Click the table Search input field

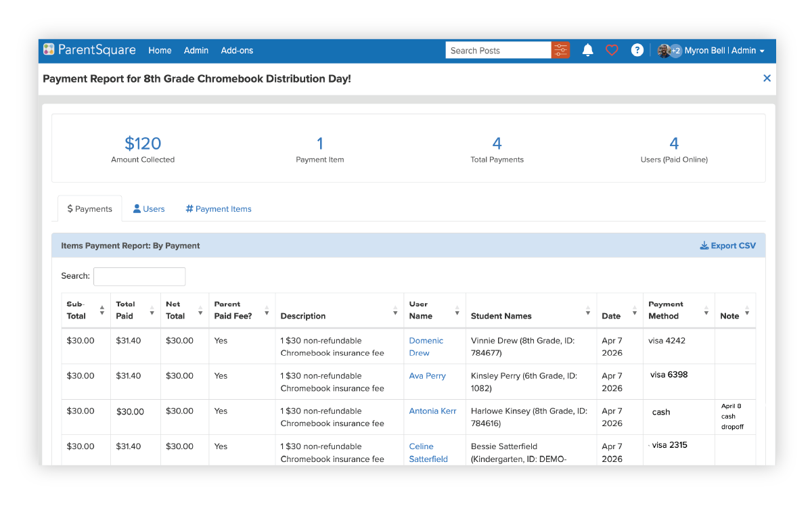click(139, 276)
